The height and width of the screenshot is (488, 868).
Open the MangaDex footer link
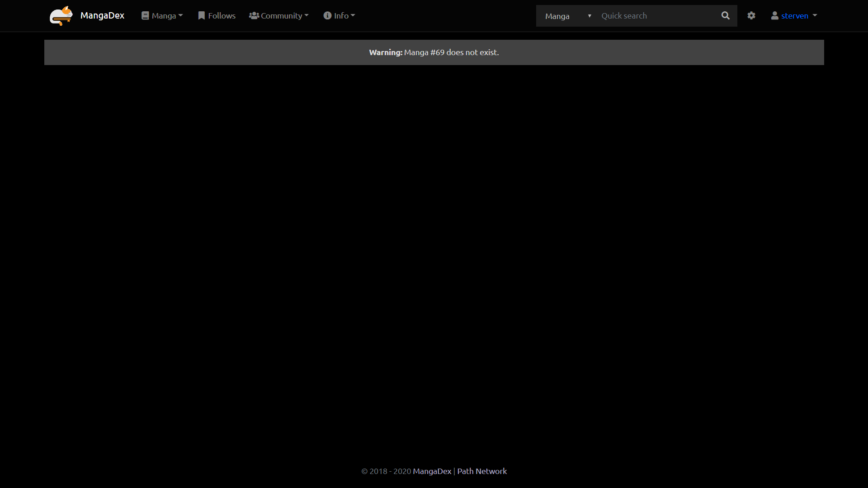432,471
